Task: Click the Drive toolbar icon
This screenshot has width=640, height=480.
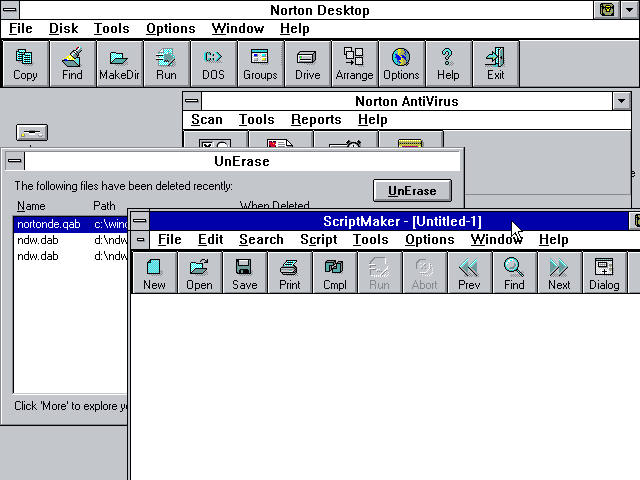Action: (x=307, y=64)
